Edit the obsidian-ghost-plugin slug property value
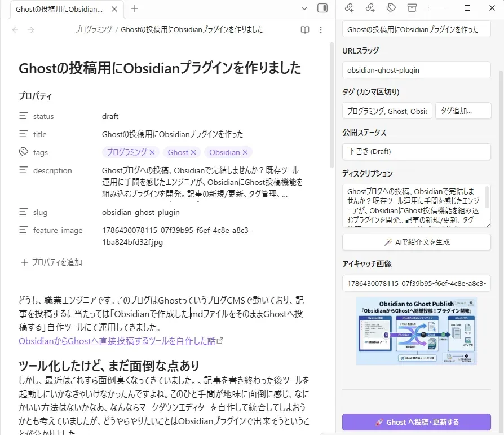Image resolution: width=504 pixels, height=435 pixels. (141, 212)
